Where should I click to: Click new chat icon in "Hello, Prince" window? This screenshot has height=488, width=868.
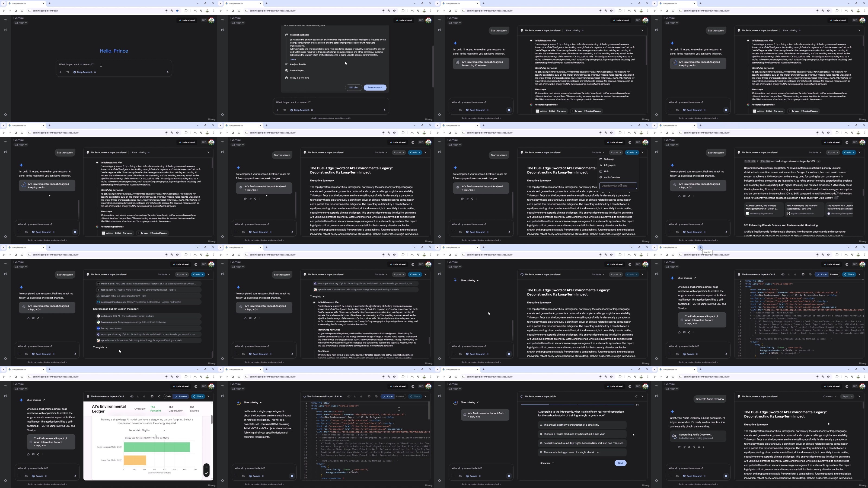5,30
